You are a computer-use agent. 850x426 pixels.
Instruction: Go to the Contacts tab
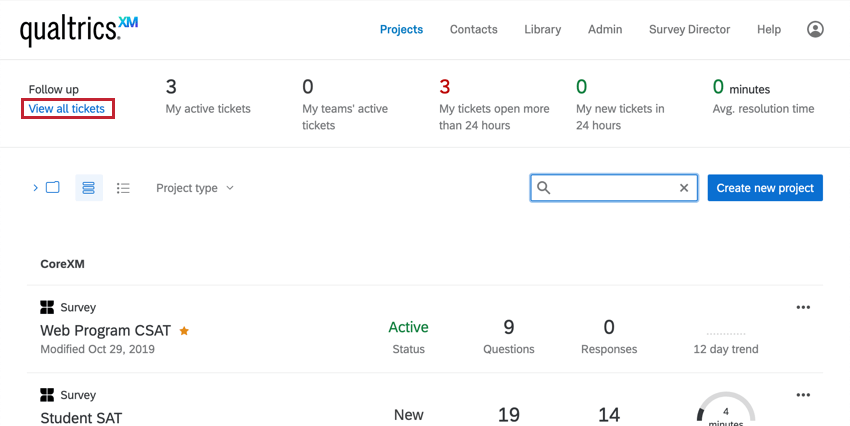click(473, 30)
